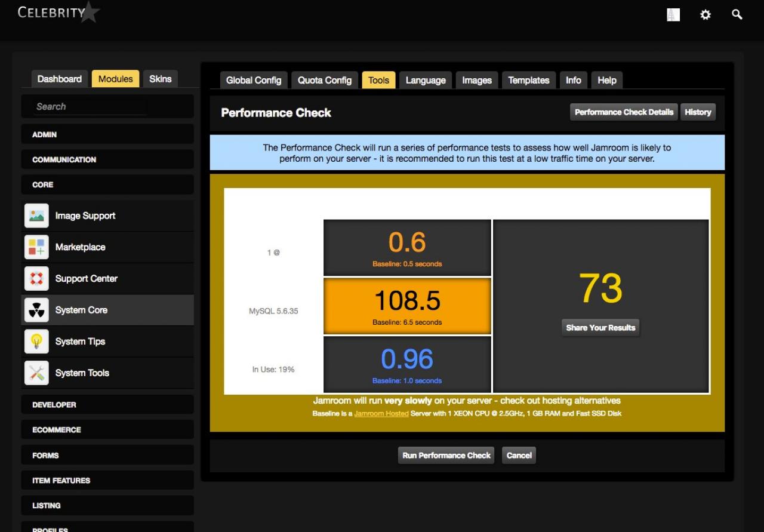This screenshot has width=764, height=532.
Task: Click the profile image icon in header
Action: coord(673,15)
